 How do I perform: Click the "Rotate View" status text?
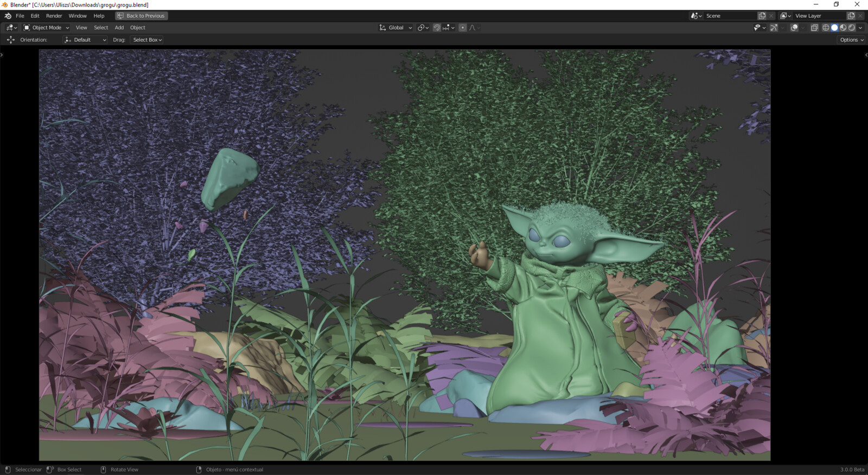[x=124, y=470]
